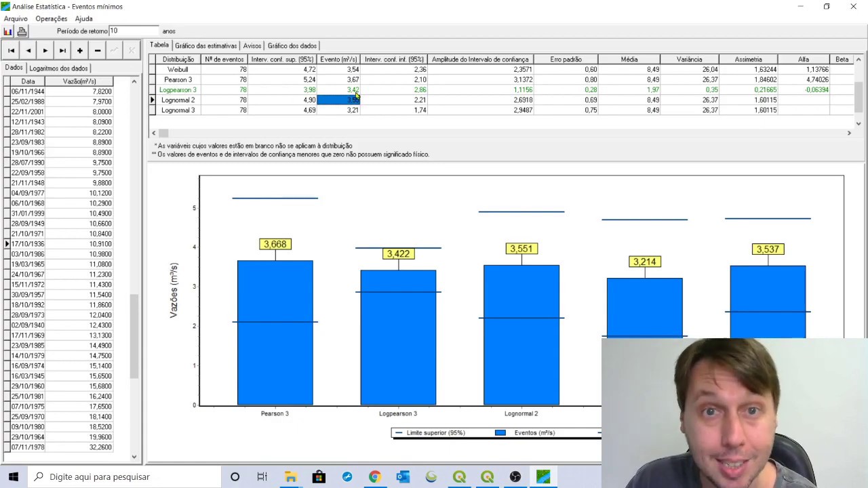
Task: Click the 14/10/1979 date entry
Action: (28, 356)
